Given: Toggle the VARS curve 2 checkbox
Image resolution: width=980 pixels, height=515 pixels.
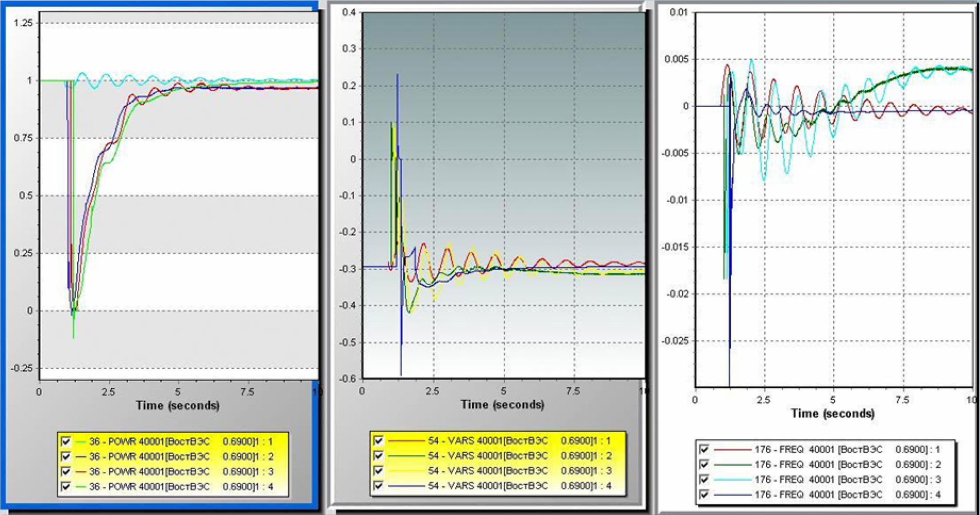Looking at the screenshot, I should pyautogui.click(x=379, y=456).
